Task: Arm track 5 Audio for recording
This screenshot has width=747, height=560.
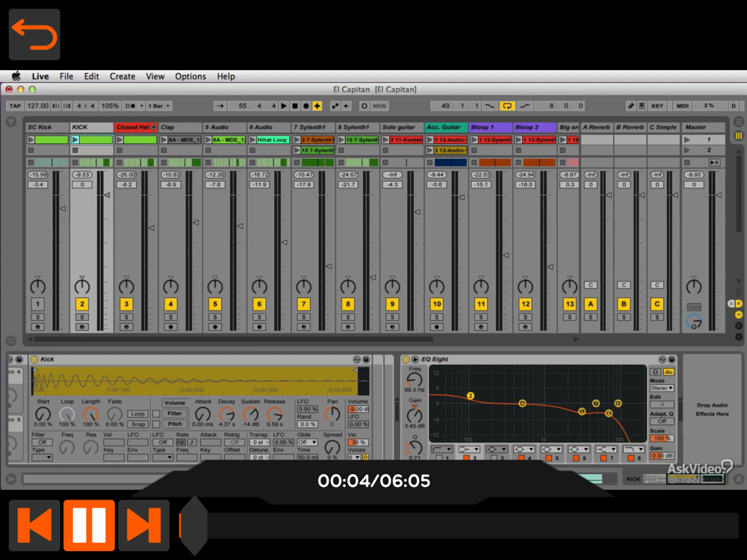Action: (215, 327)
